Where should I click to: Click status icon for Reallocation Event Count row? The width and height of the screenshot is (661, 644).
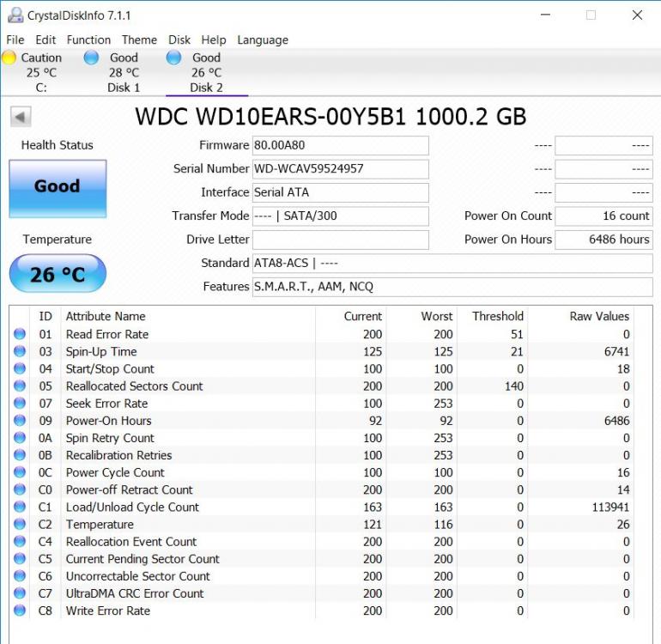20,542
